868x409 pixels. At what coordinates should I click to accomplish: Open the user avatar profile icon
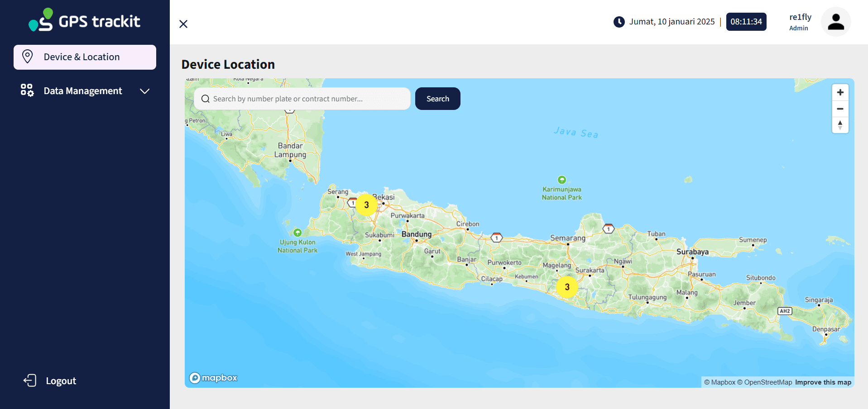coord(835,21)
